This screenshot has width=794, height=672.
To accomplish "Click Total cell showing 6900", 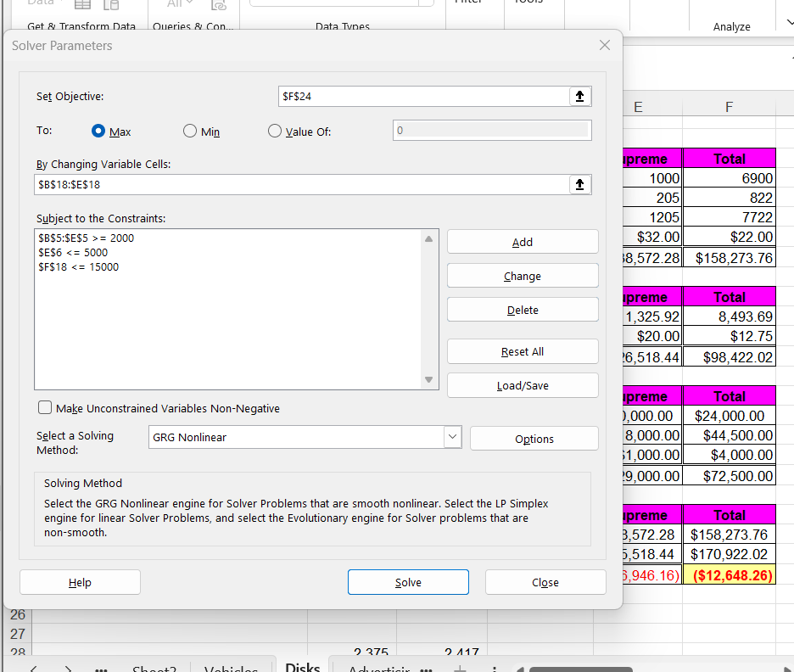I will [x=730, y=178].
